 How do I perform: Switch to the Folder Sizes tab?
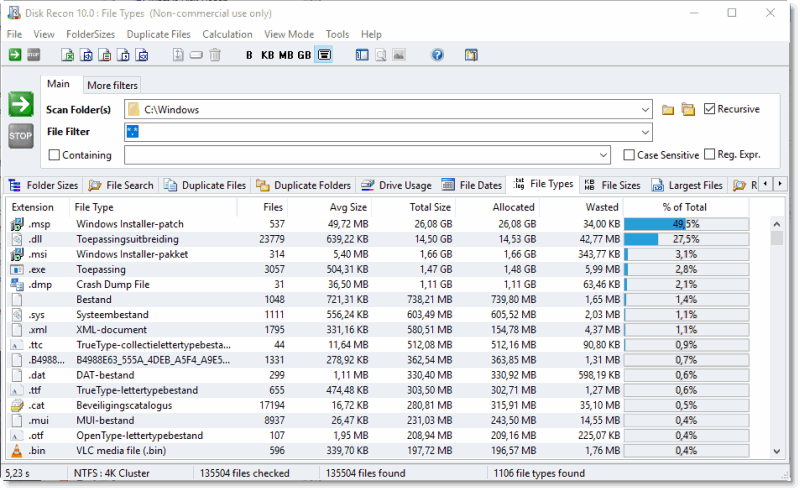point(44,185)
